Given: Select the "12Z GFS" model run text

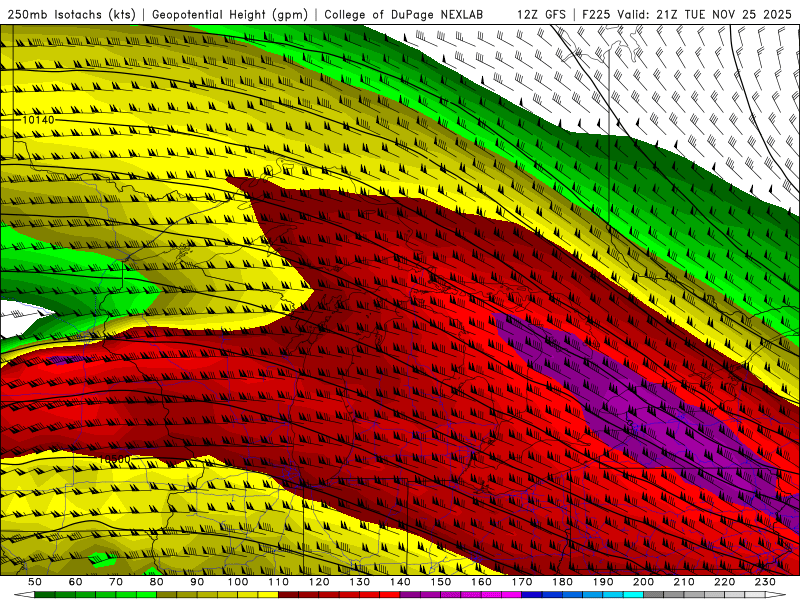Looking at the screenshot, I should [541, 15].
